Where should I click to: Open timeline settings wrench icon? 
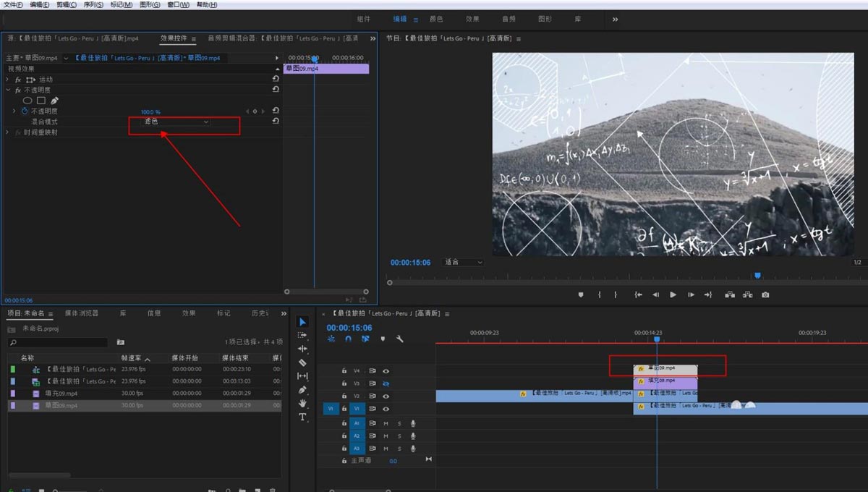tap(400, 339)
